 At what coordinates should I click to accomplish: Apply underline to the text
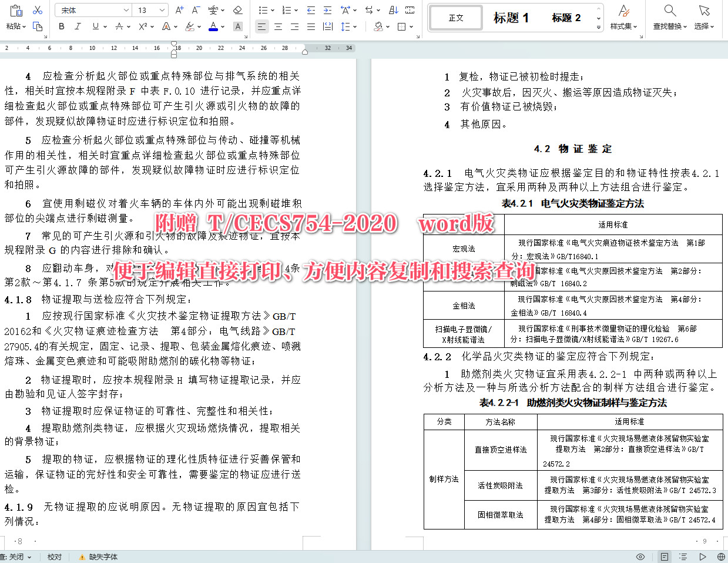[95, 26]
